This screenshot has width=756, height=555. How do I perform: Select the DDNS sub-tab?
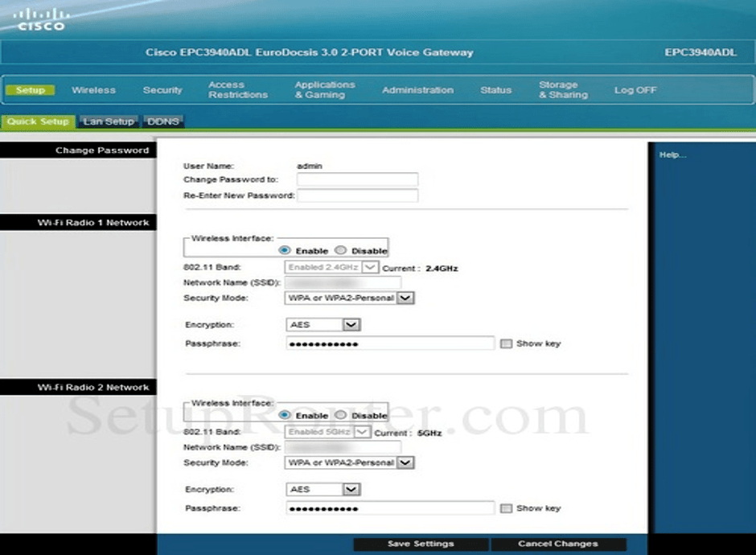[x=163, y=121]
